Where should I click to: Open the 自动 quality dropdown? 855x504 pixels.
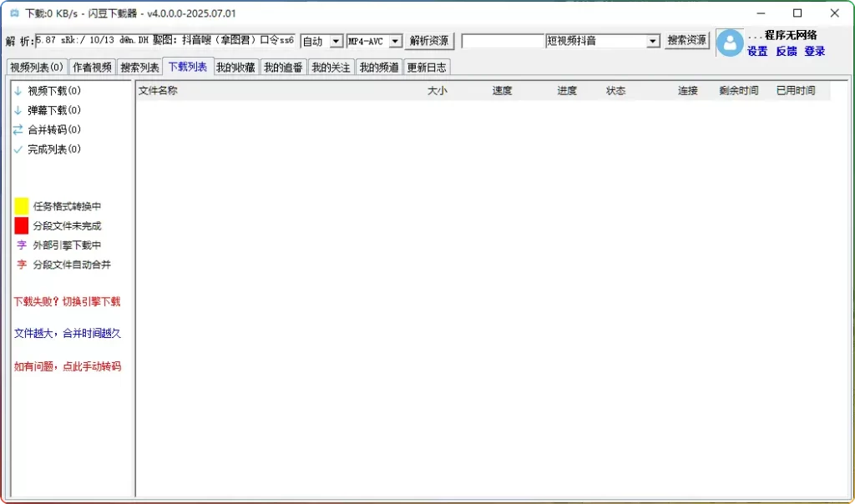[x=336, y=42]
